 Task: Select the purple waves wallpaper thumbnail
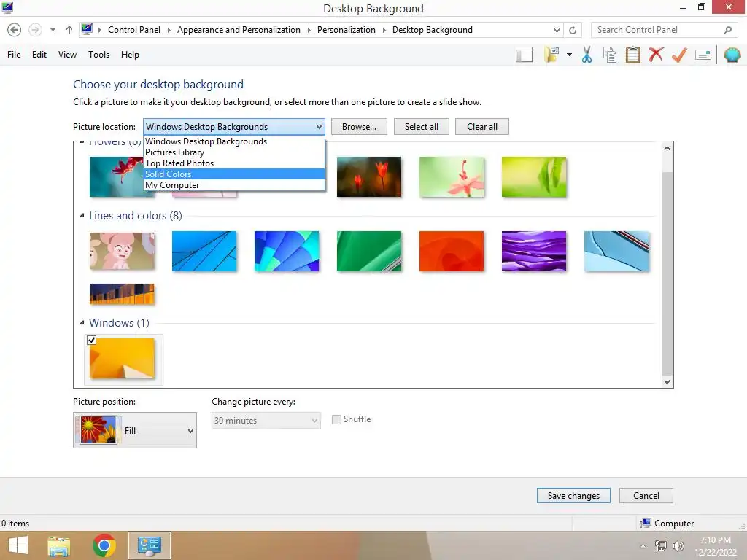(x=533, y=252)
